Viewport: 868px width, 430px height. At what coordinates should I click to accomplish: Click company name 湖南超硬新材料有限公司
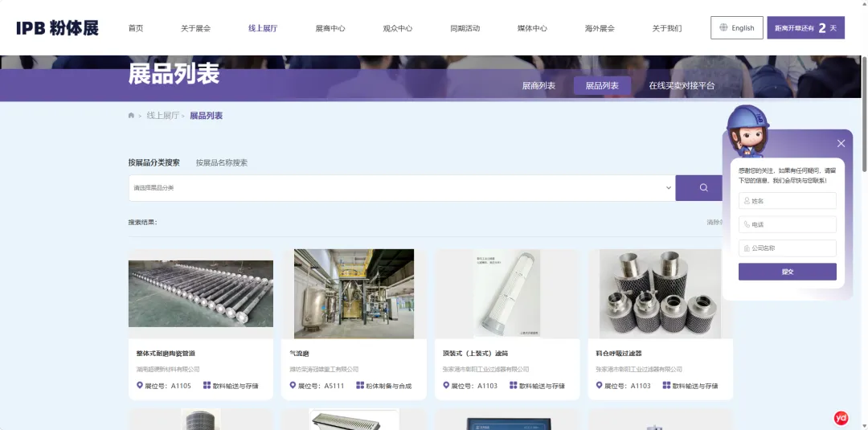pos(168,369)
